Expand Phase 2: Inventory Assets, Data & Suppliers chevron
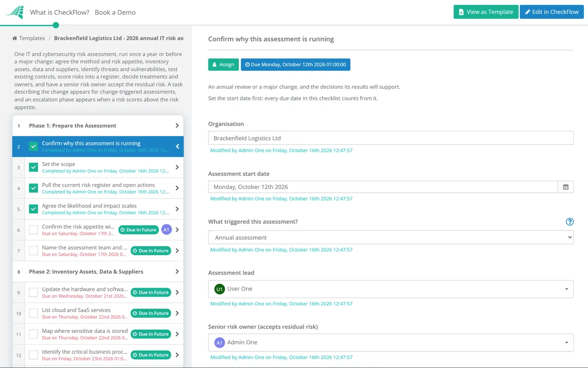This screenshot has width=588, height=368. [177, 271]
